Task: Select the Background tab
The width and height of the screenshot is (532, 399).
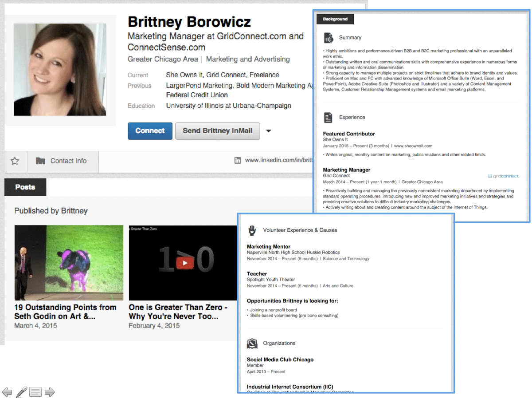Action: 335,19
